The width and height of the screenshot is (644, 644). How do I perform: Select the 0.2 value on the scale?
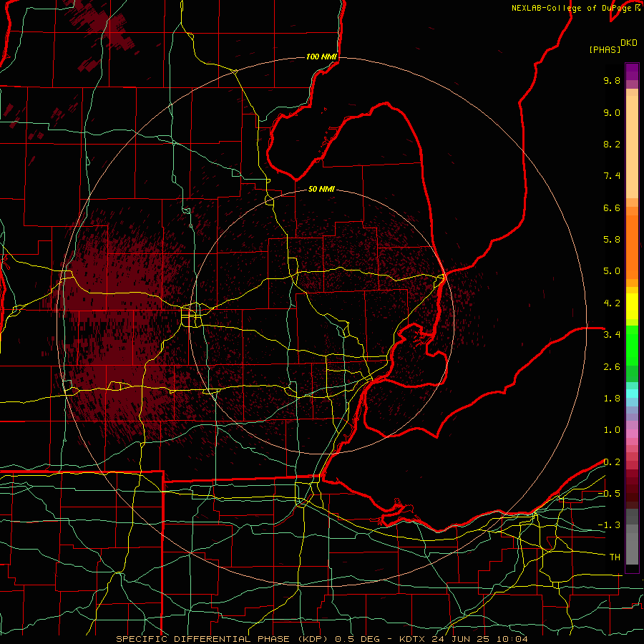612,462
